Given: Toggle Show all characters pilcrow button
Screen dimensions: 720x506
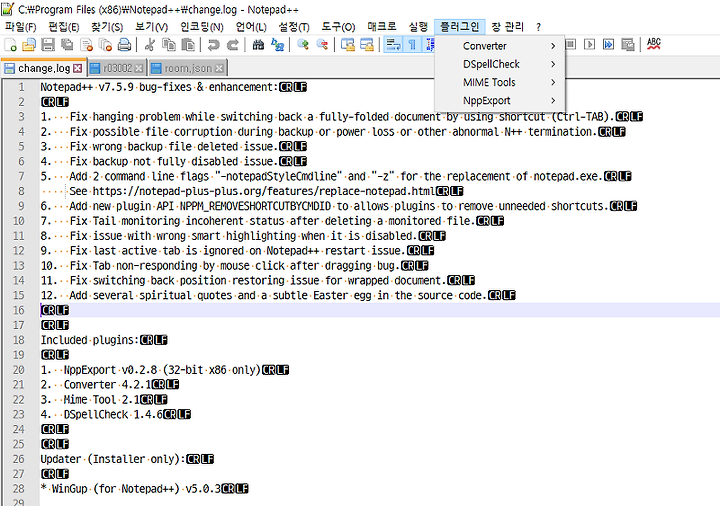Looking at the screenshot, I should [412, 45].
